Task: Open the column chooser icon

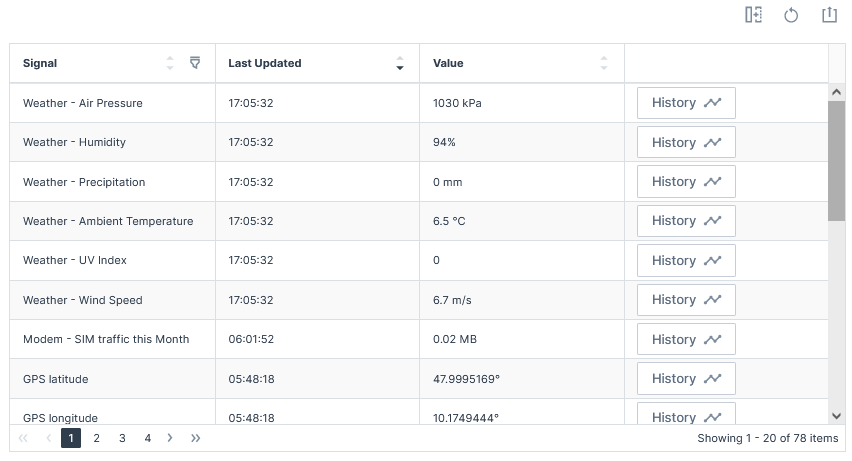Action: 754,15
